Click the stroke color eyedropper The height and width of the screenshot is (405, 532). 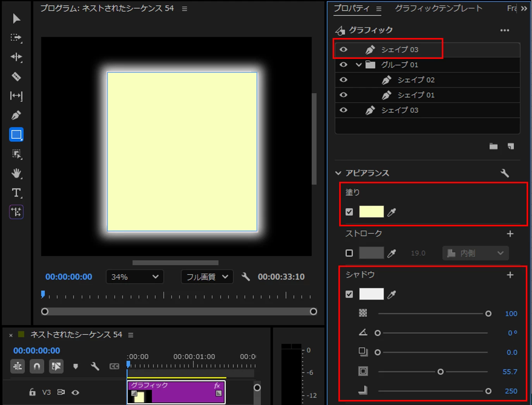click(x=392, y=253)
